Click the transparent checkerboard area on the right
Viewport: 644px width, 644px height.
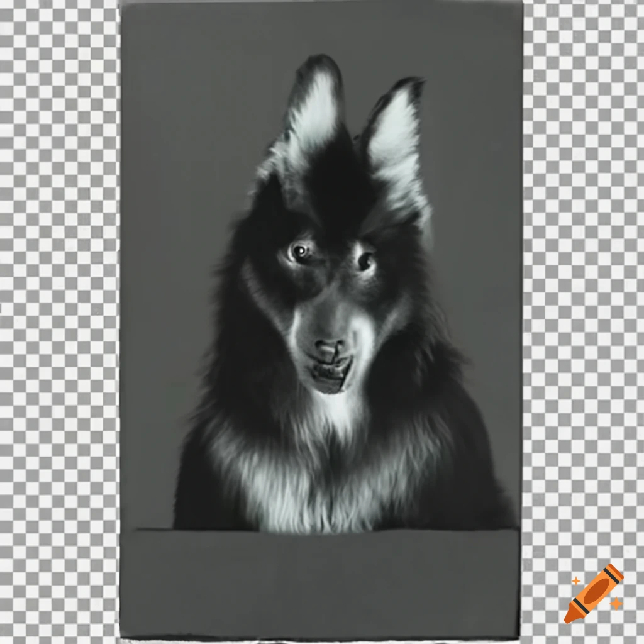coord(582,283)
